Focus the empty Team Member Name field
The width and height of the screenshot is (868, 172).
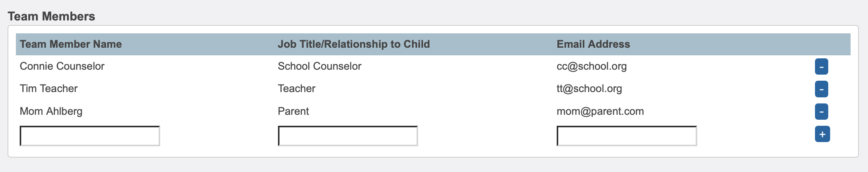tap(90, 136)
